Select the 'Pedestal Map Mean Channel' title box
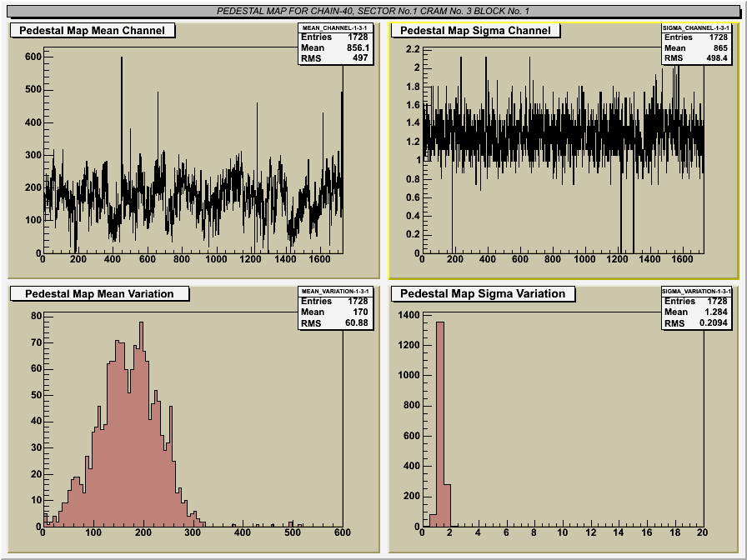The image size is (747, 560). tap(93, 31)
